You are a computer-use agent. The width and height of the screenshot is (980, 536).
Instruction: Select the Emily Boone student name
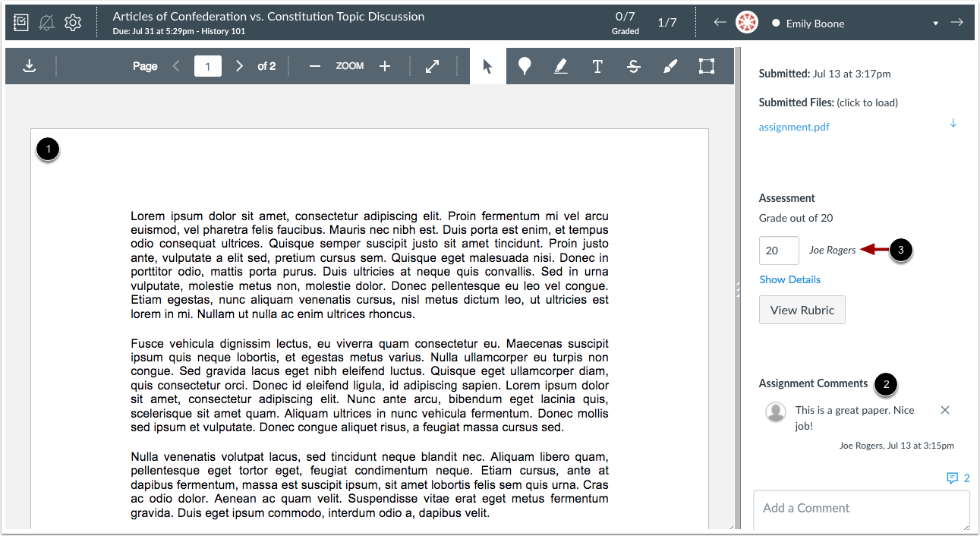coord(815,24)
